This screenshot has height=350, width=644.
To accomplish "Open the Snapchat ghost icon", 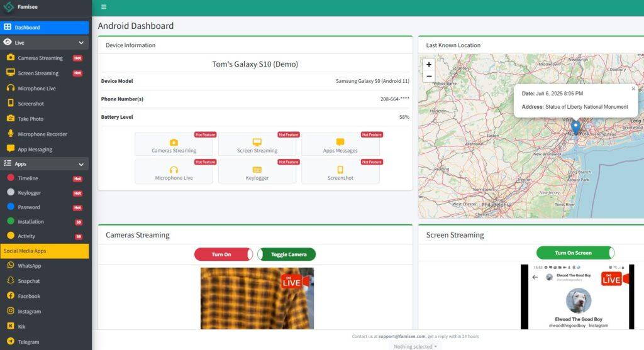I will 11,280.
